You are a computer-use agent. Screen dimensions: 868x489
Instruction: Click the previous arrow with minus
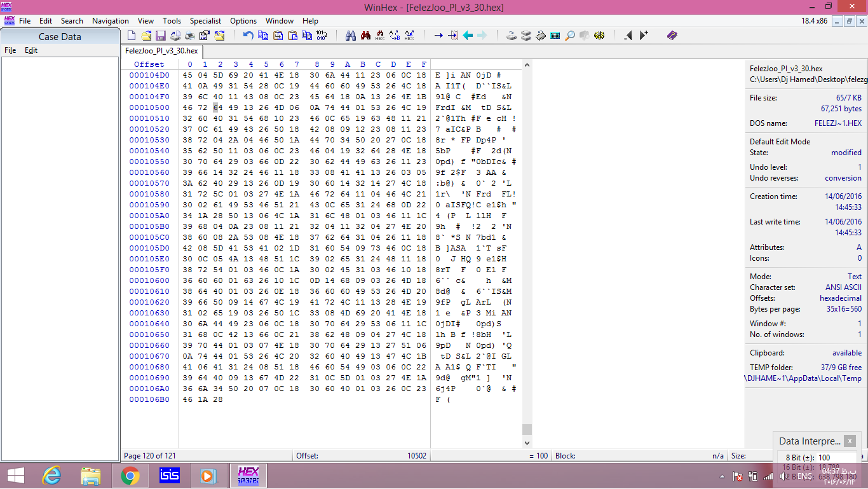628,36
